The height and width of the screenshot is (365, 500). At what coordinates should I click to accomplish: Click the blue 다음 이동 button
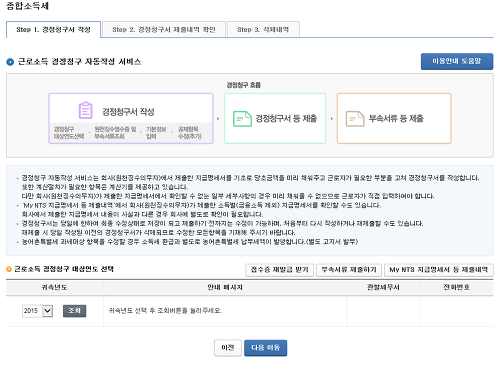(x=265, y=348)
